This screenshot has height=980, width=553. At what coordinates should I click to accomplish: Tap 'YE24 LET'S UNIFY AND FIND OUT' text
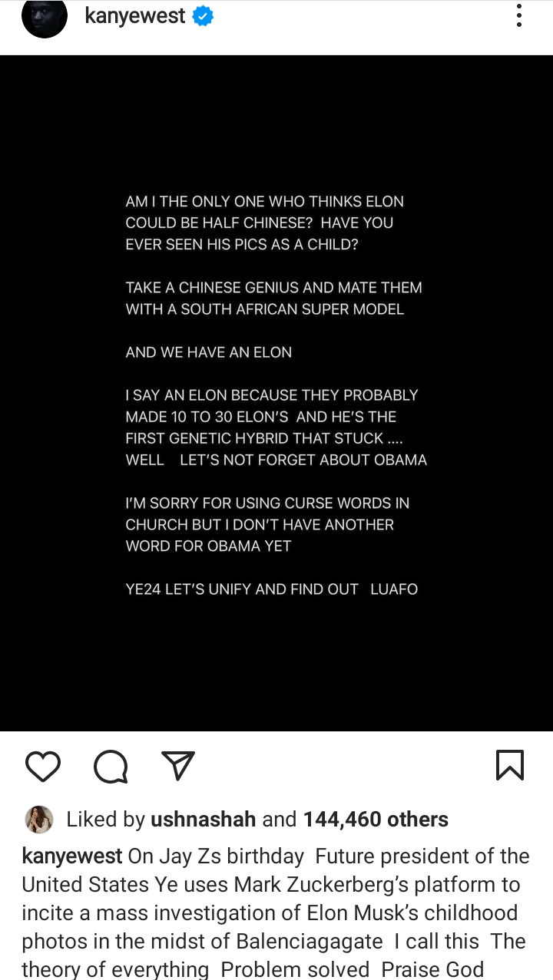(x=242, y=589)
